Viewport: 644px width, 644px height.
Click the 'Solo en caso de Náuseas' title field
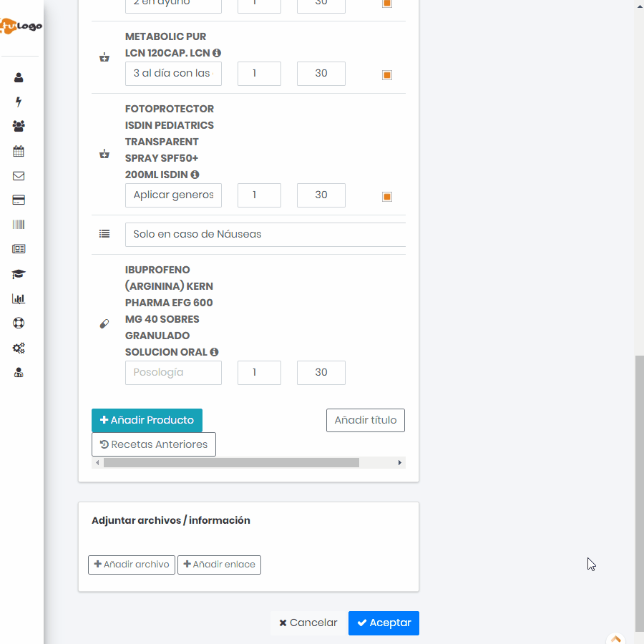(265, 235)
